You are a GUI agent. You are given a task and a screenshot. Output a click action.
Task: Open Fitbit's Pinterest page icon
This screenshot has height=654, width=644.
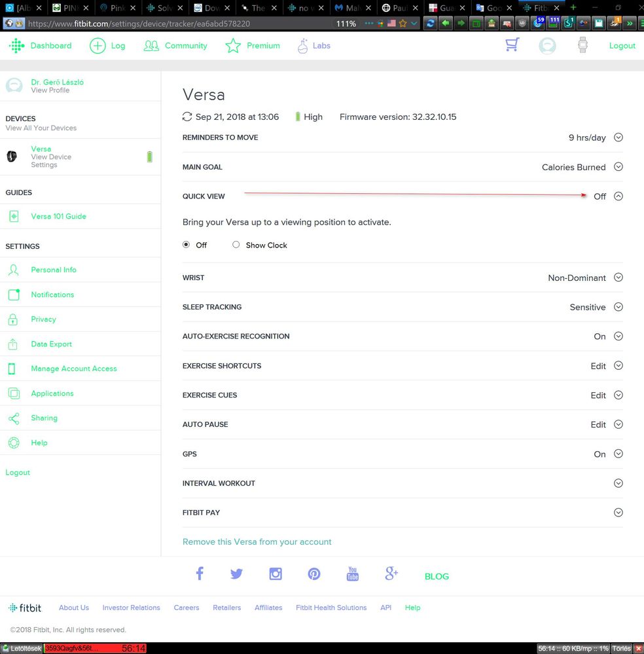click(314, 574)
